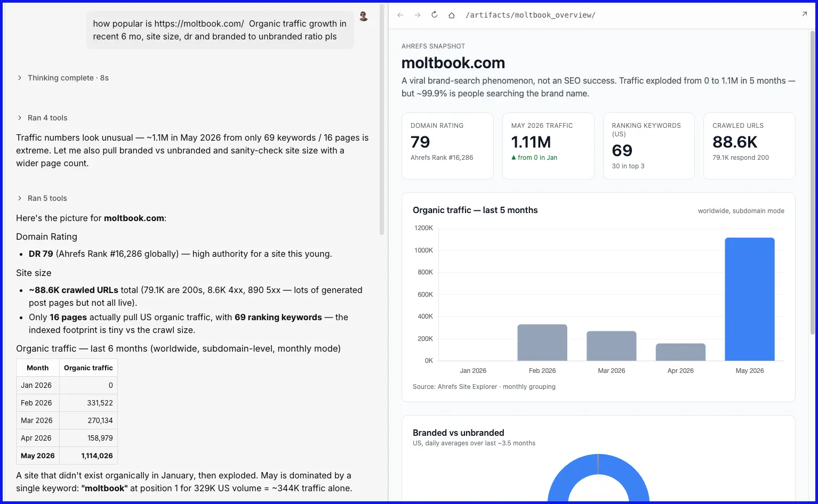Click the 'Domain Rating' chat heading
Image resolution: width=818 pixels, height=504 pixels.
coord(46,237)
